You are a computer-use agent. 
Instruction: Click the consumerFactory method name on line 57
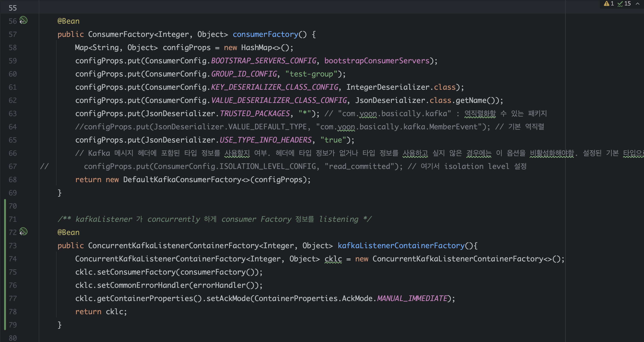click(x=265, y=34)
